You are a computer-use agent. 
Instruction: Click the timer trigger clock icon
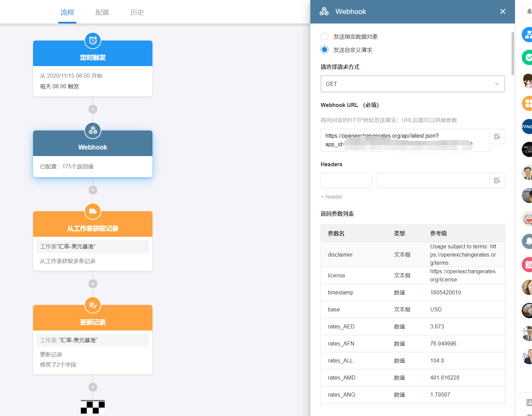(x=93, y=41)
